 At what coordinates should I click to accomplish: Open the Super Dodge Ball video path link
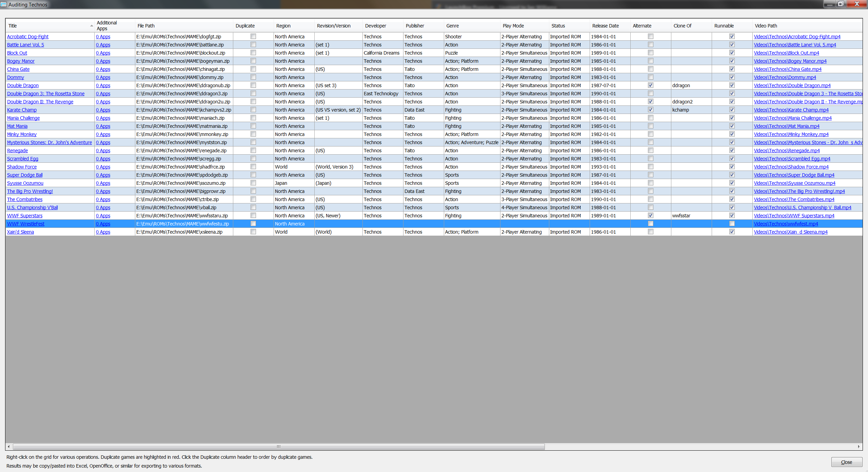tap(794, 175)
